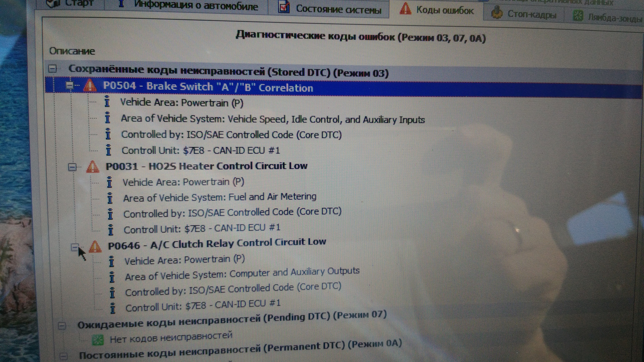644x362 pixels.
Task: Select the P0031 HO2S Heater Control row
Action: 207,166
